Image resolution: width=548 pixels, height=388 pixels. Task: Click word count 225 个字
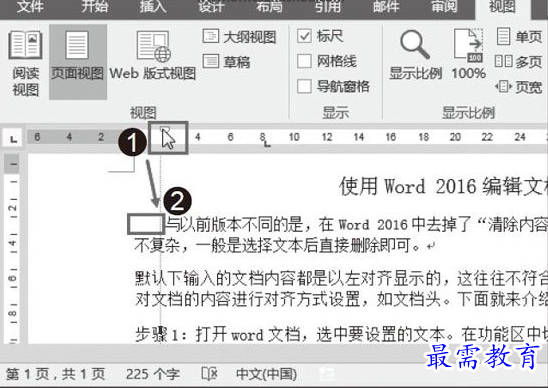click(x=153, y=374)
